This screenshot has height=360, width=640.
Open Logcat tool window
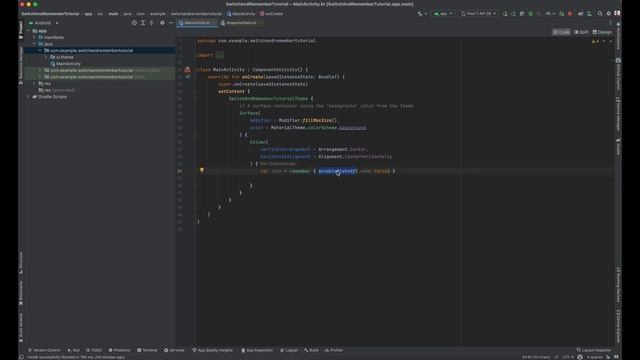(x=289, y=350)
